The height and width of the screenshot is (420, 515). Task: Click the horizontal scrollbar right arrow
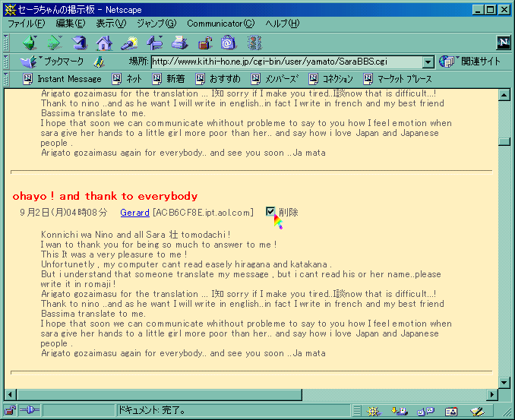coord(492,394)
